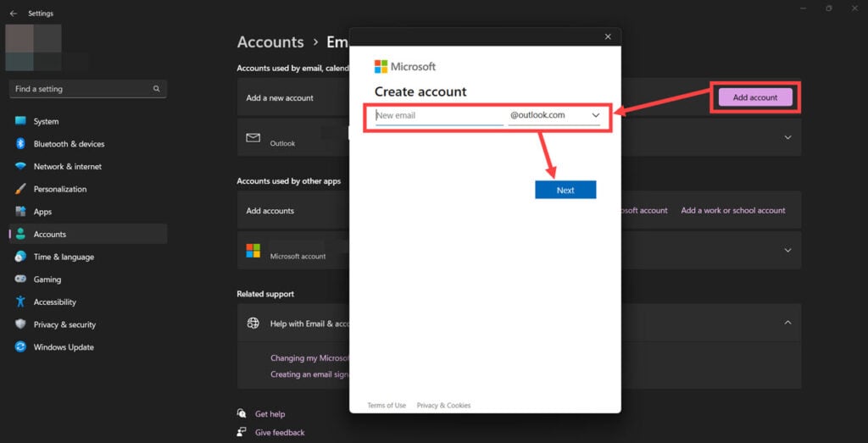Click the Gaming controller icon
868x443 pixels.
(20, 280)
